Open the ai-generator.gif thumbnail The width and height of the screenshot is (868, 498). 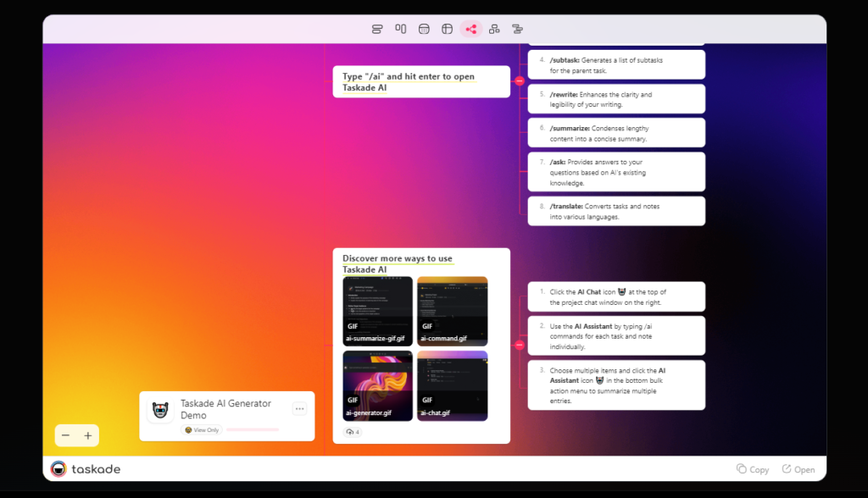click(376, 385)
